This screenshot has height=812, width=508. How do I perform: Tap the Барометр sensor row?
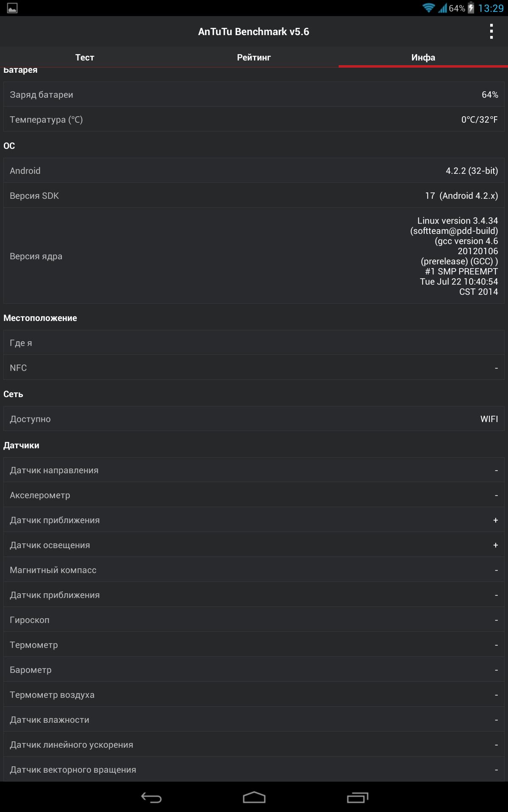click(254, 670)
